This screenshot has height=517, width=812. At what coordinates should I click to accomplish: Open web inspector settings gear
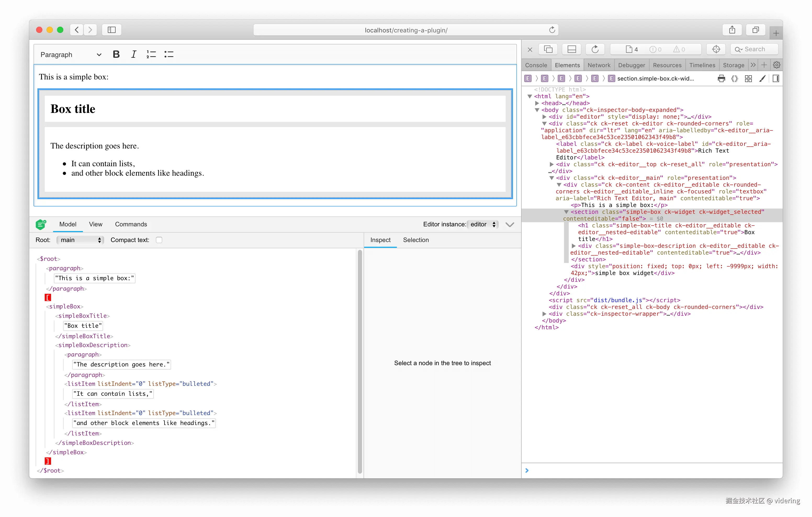coord(776,65)
